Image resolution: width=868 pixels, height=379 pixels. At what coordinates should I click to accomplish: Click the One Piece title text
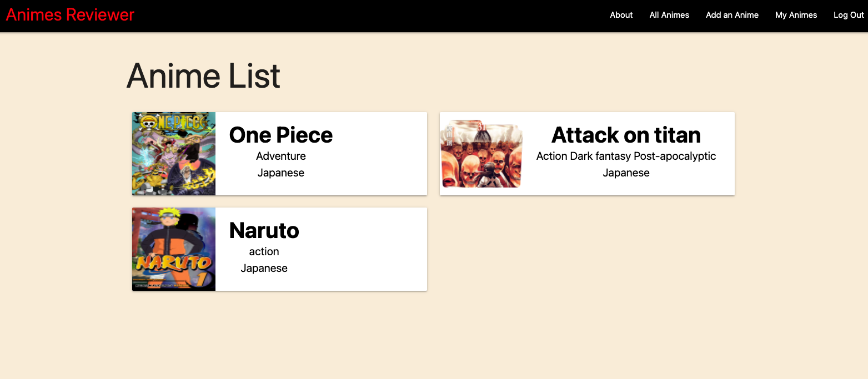(x=280, y=135)
